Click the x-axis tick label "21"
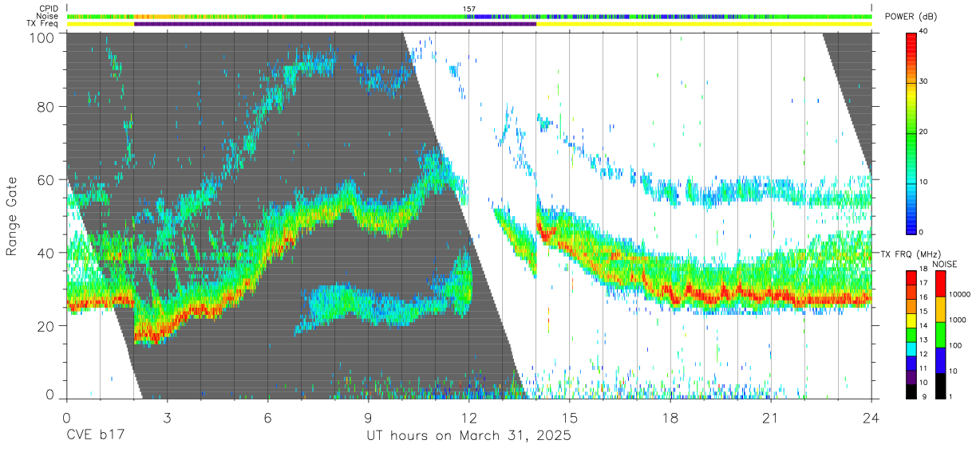 [x=771, y=419]
